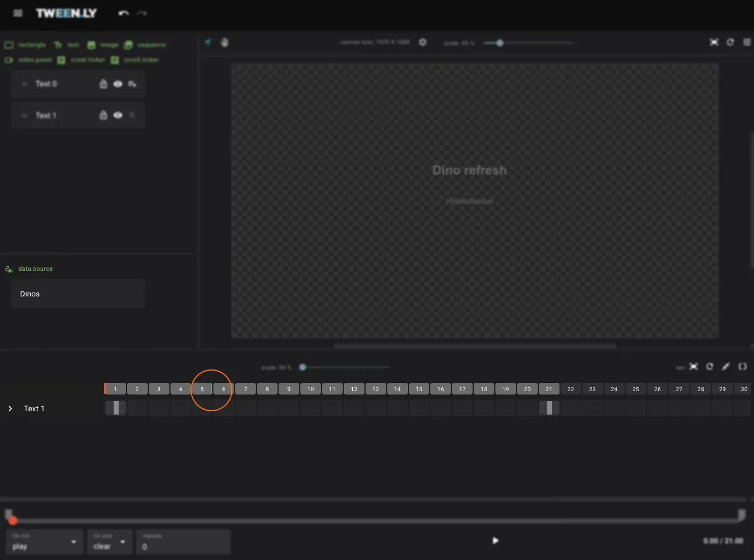Screen dimensions: 754x560
Task: Select the Dinos data source
Action: pyautogui.click(x=77, y=294)
